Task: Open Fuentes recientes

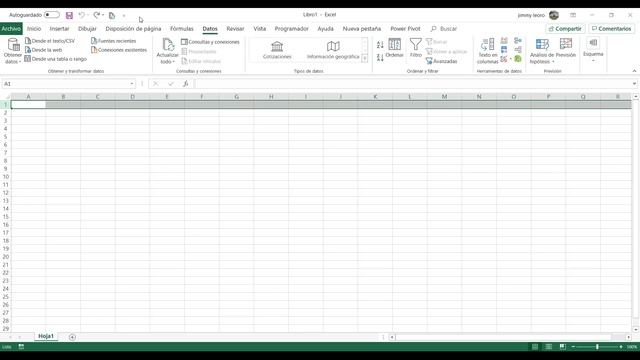Action: point(113,41)
